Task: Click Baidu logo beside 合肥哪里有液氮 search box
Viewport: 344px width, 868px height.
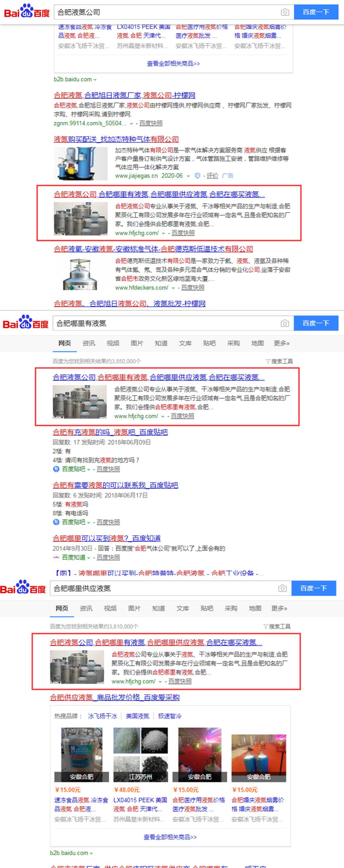Action: 26,323
